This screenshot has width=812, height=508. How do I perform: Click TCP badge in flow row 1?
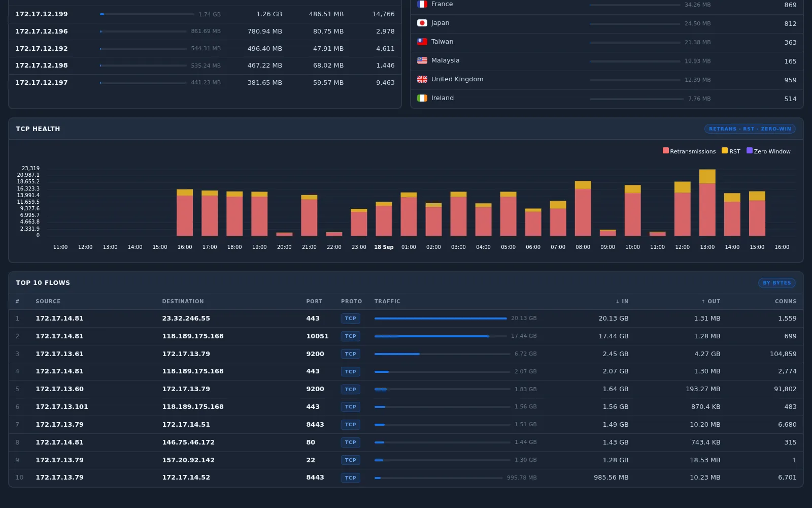[351, 319]
